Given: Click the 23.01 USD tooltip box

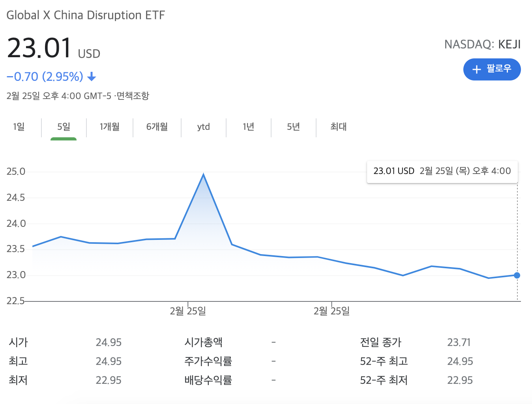Looking at the screenshot, I should point(442,171).
